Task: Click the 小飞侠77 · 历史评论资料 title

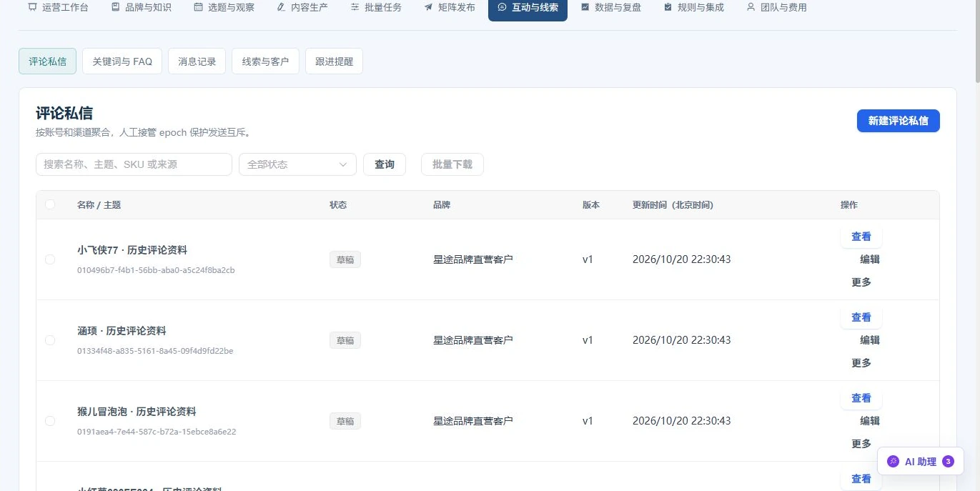Action: (132, 250)
